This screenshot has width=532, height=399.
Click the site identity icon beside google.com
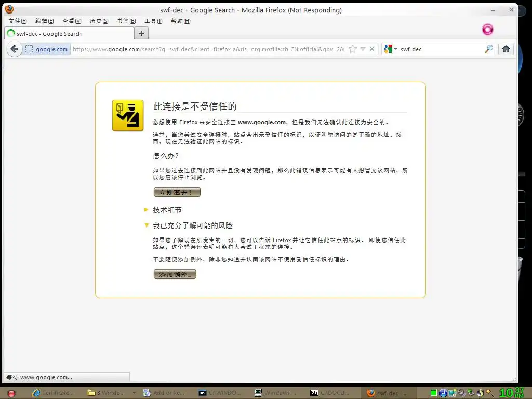29,49
